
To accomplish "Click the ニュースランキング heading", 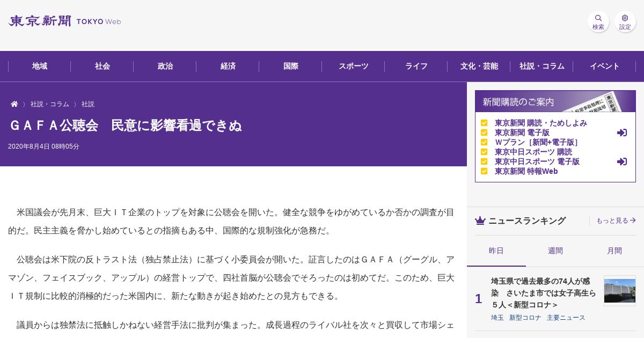I will click(x=527, y=221).
